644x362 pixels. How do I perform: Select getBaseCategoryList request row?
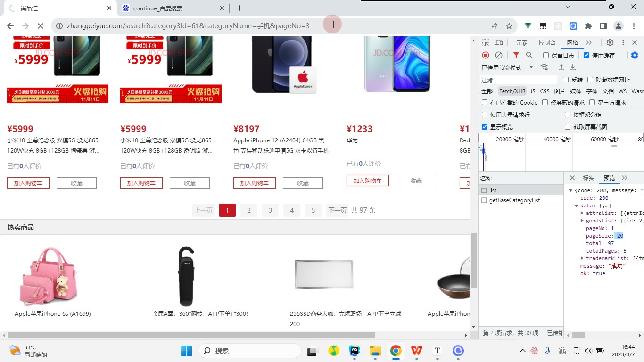521,200
